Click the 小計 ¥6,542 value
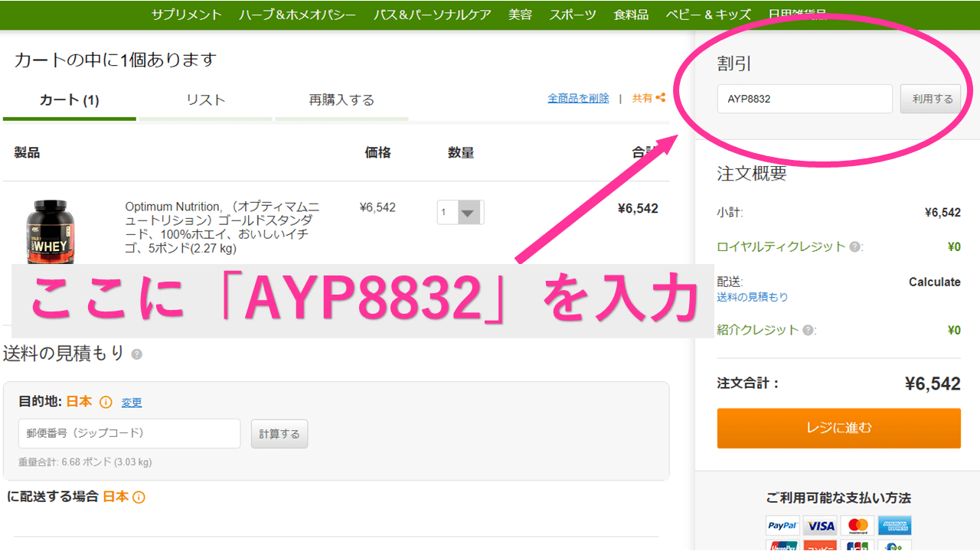The image size is (980, 551). point(942,213)
